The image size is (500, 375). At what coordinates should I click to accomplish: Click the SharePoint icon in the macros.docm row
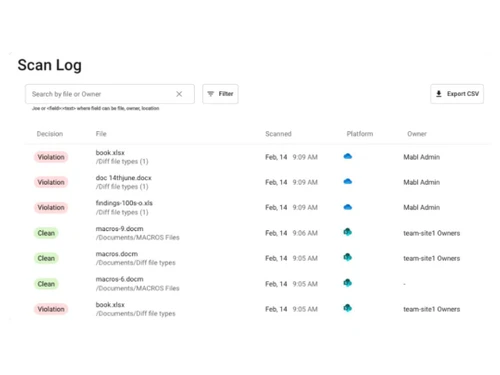click(x=348, y=257)
